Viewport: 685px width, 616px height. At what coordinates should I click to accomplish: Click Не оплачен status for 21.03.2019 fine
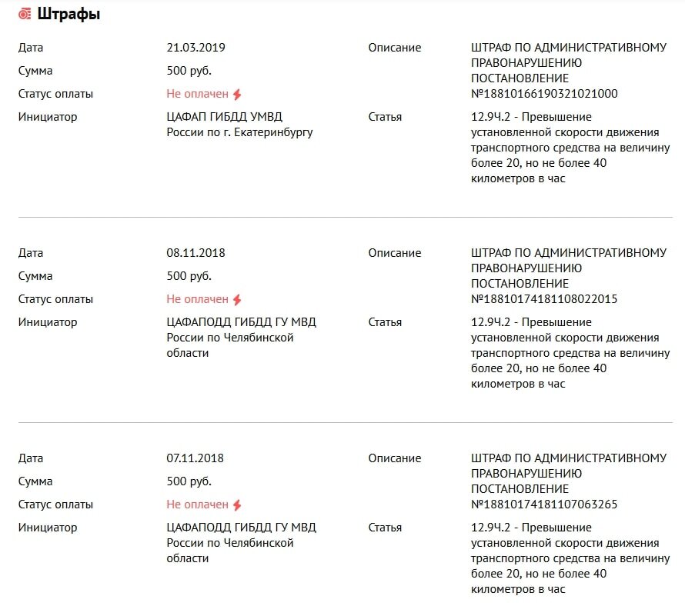(x=198, y=94)
